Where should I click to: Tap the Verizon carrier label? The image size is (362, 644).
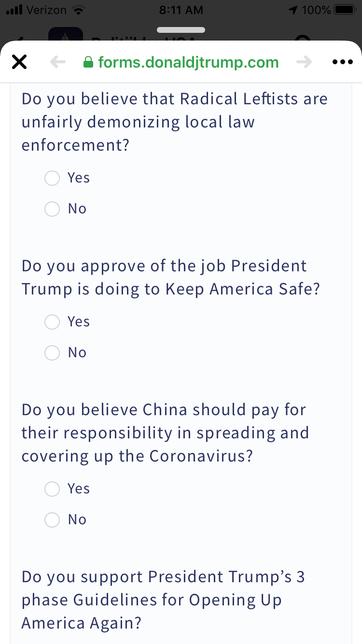46,10
